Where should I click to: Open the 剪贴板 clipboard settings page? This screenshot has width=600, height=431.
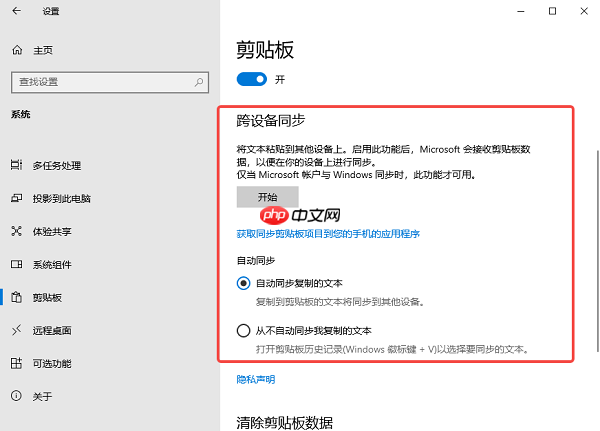(x=47, y=297)
